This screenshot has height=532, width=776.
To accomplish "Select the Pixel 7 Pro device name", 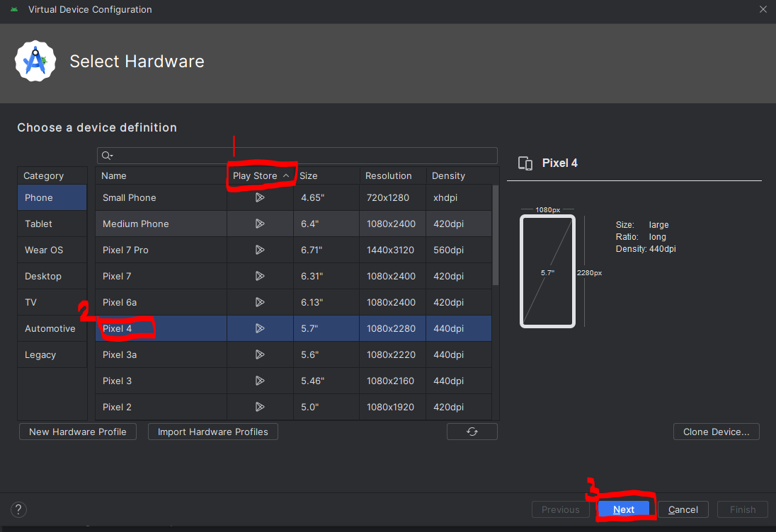I will [125, 250].
